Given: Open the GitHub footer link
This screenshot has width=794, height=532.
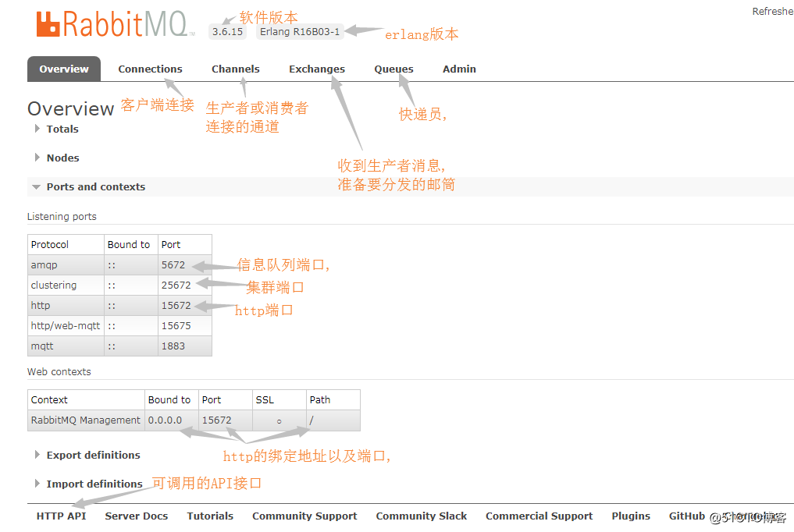Looking at the screenshot, I should [686, 516].
